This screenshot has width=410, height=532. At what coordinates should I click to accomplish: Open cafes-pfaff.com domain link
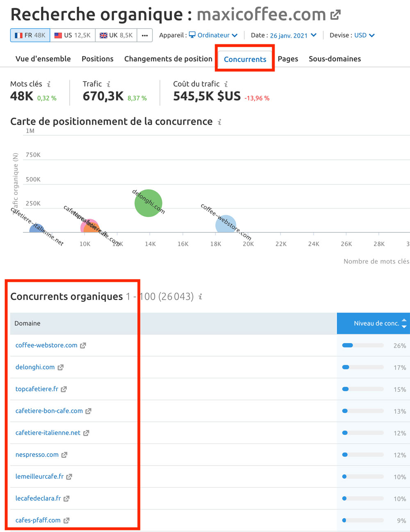[x=38, y=520]
